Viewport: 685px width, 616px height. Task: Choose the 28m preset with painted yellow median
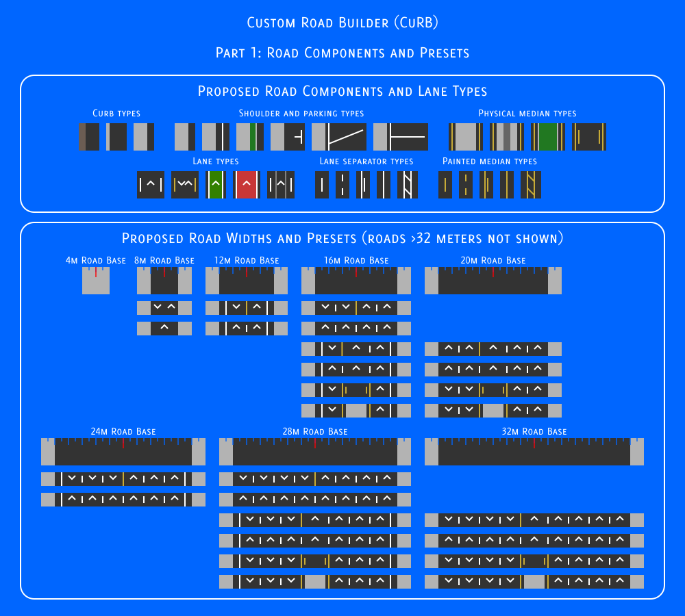click(315, 561)
